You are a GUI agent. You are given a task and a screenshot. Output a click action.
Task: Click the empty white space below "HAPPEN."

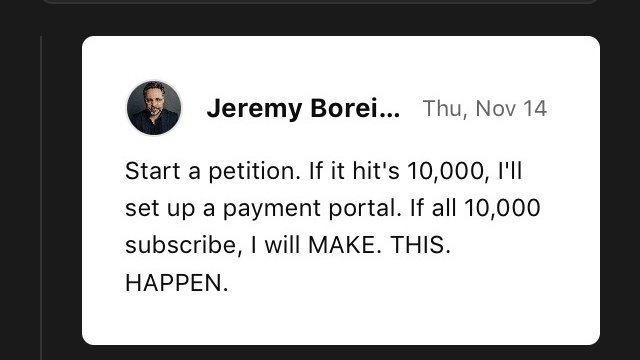[341, 318]
